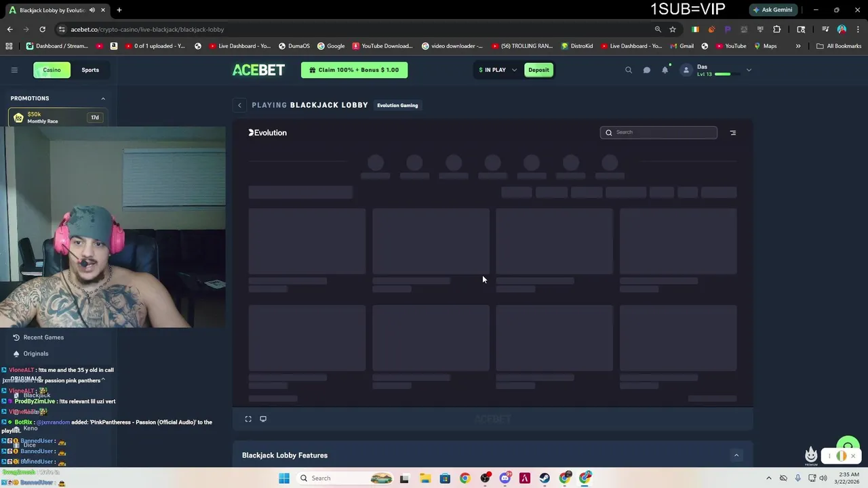
Task: Open Microsoft Store from the taskbar
Action: pos(445,479)
